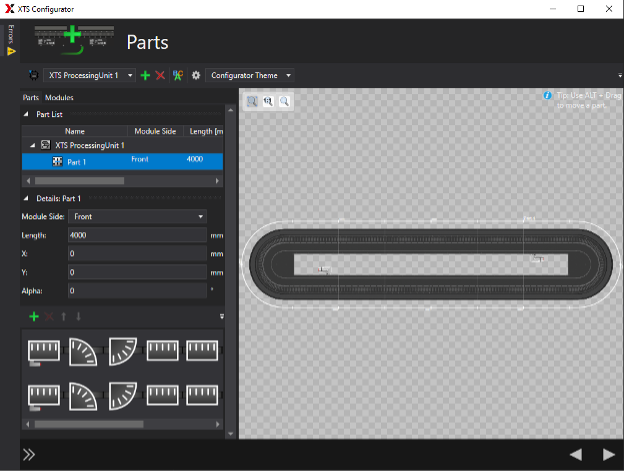This screenshot has width=624, height=472.
Task: Click the blue info tip icon
Action: click(x=548, y=95)
